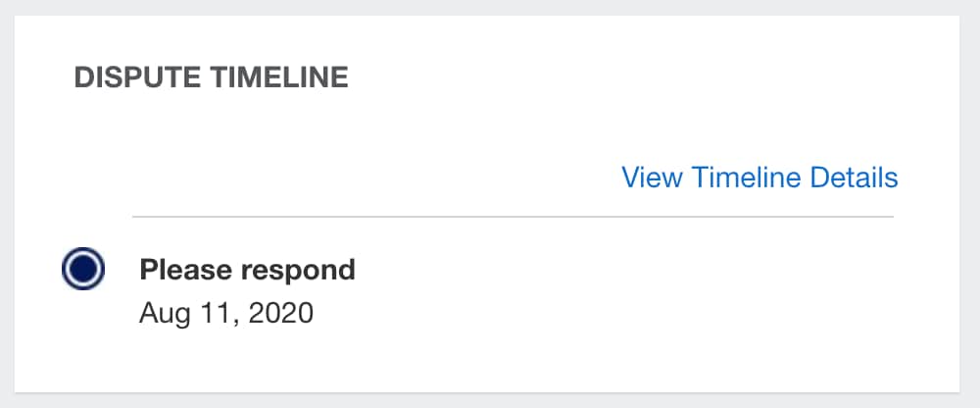This screenshot has width=980, height=408.
Task: Click the Aug 11, 2020 date
Action: (x=226, y=314)
